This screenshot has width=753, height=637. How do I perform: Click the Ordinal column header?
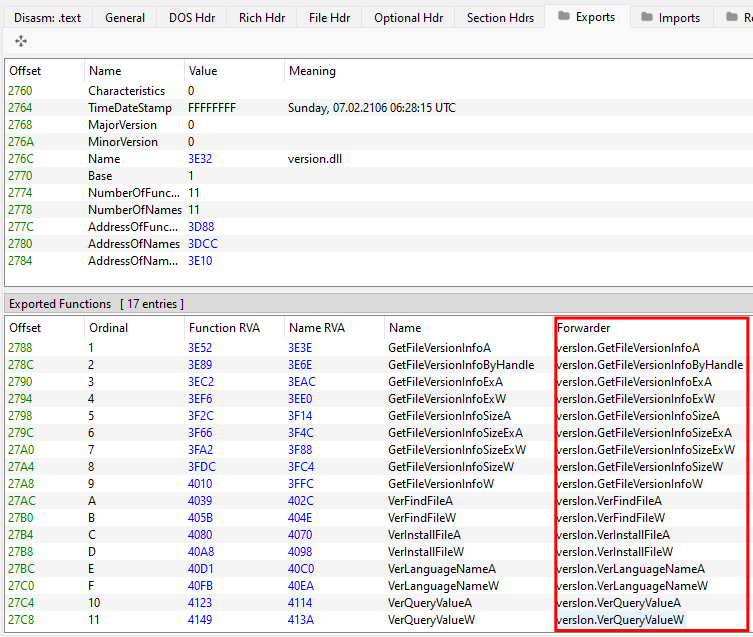coord(108,328)
